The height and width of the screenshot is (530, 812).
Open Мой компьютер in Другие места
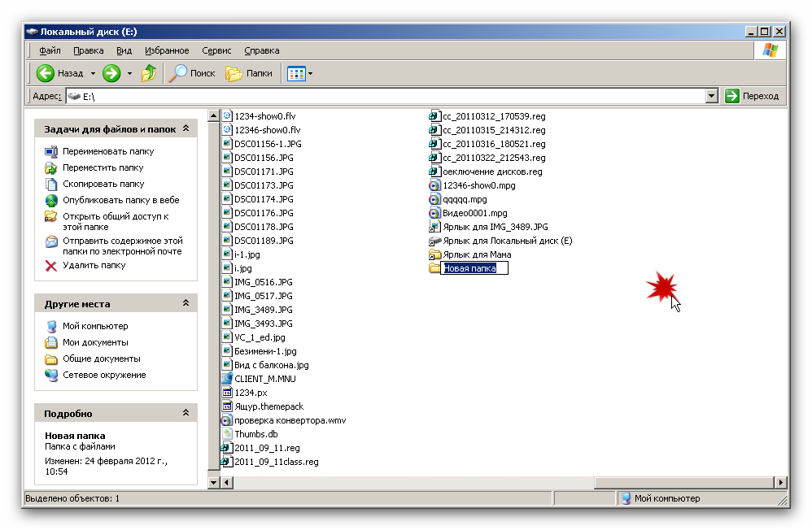point(95,326)
